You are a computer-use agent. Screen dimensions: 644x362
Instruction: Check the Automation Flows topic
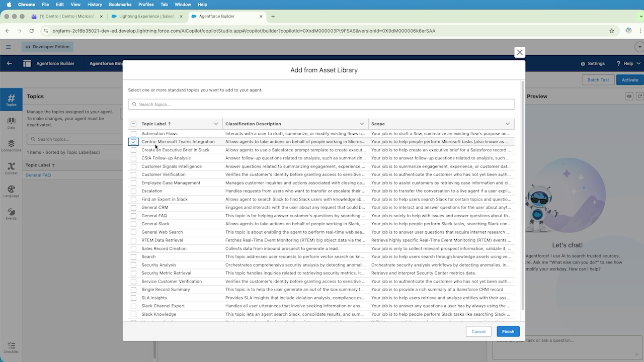coord(133,134)
